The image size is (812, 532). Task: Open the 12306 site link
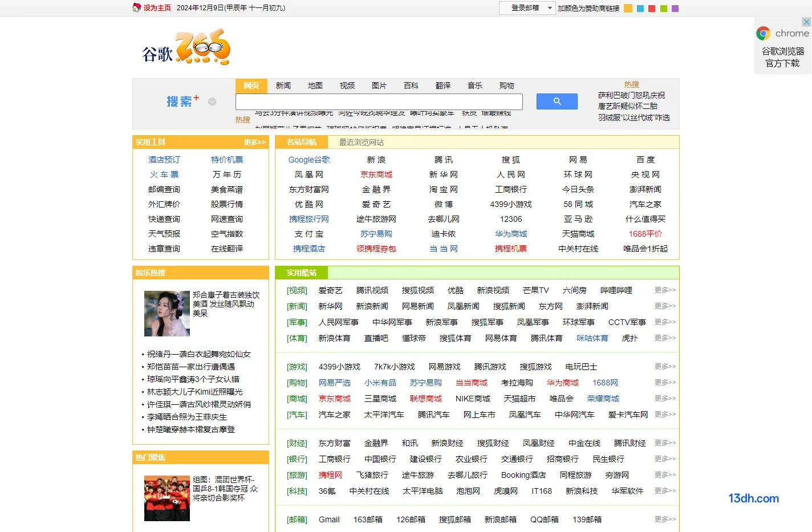pyautogui.click(x=511, y=219)
